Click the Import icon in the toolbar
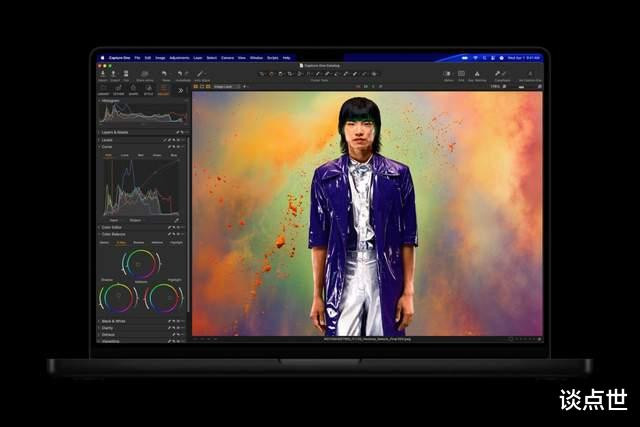The image size is (640, 427). (102, 74)
